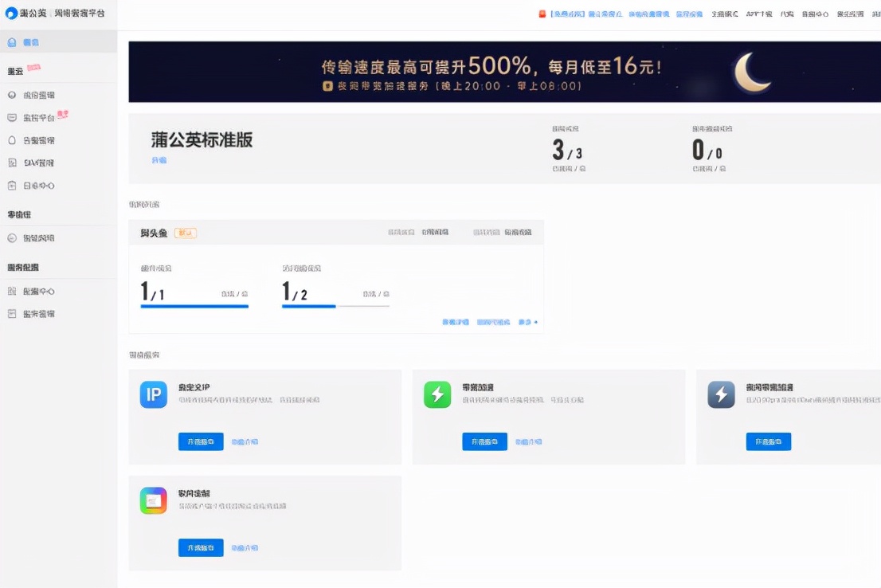Click the blue IP custom-IP service icon
The image size is (881, 588).
point(153,394)
